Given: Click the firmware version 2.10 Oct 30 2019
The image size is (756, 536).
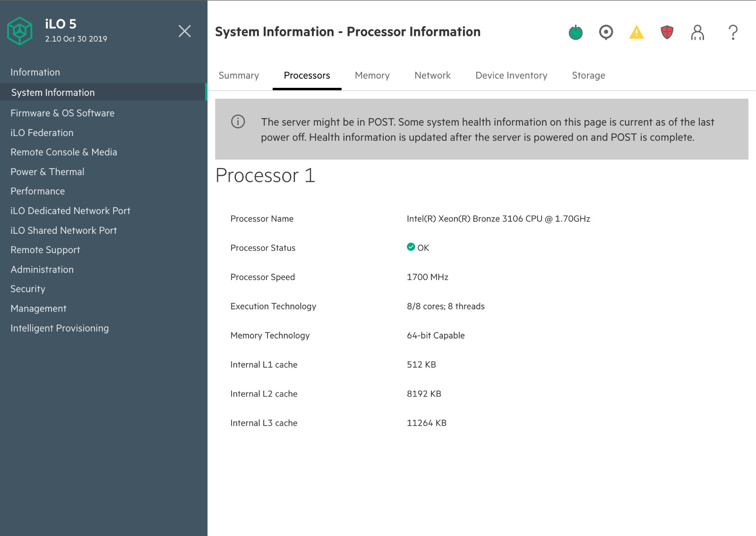Looking at the screenshot, I should click(x=76, y=39).
